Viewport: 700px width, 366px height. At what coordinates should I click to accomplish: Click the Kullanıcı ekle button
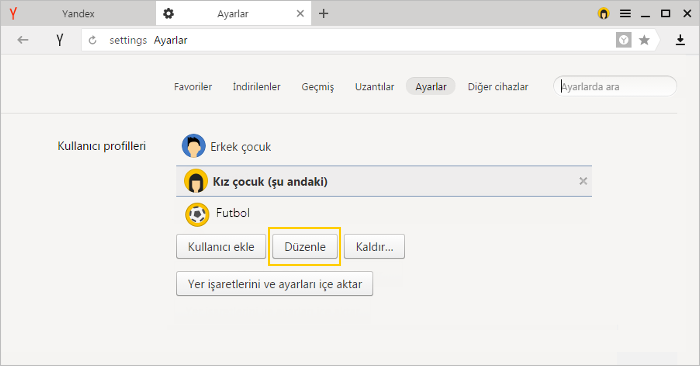pos(221,246)
